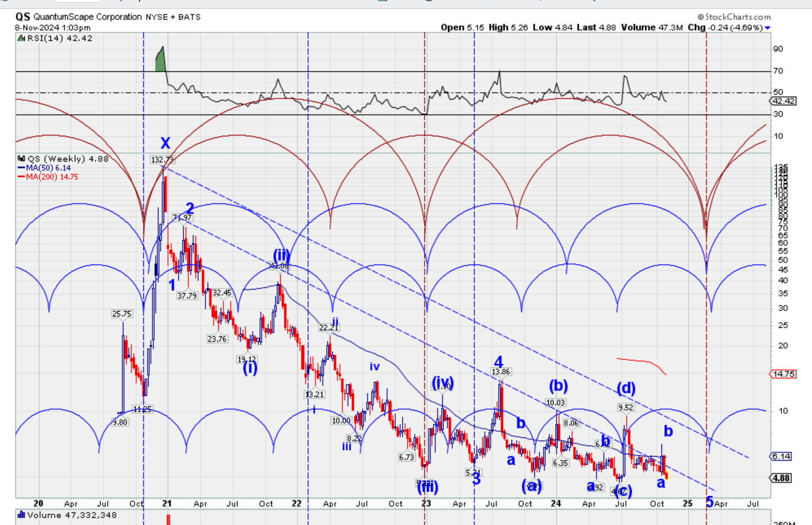Click the RSI indicator chart icon
812x525 pixels.
point(21,39)
